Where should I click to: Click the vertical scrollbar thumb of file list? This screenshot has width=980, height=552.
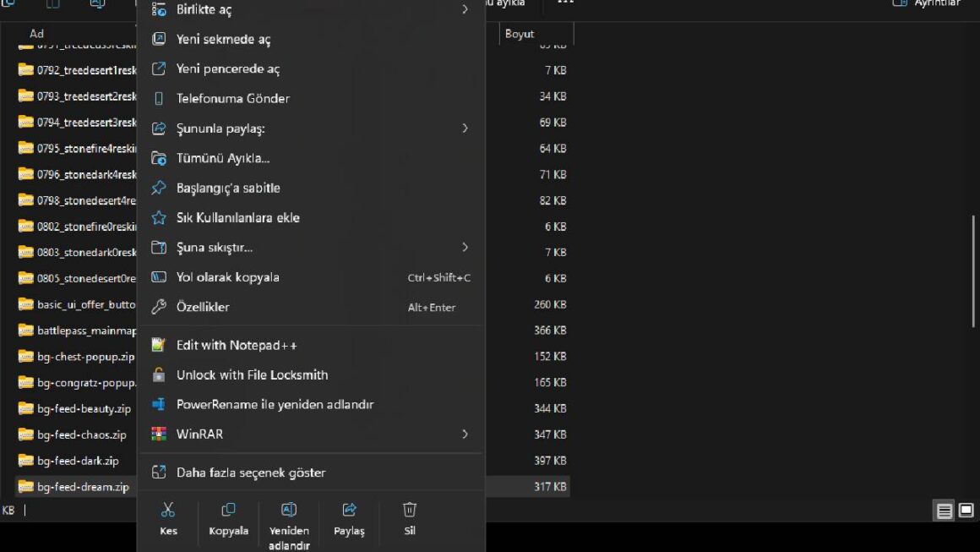(974, 271)
